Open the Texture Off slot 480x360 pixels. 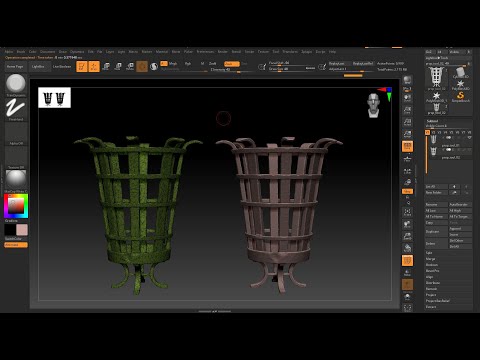click(x=16, y=157)
